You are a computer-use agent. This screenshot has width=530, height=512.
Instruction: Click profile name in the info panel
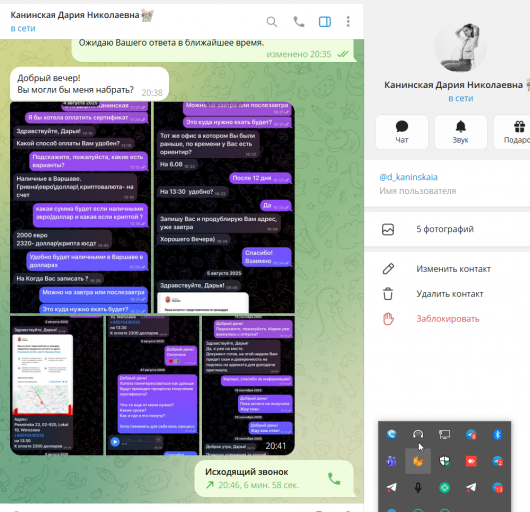coord(453,85)
